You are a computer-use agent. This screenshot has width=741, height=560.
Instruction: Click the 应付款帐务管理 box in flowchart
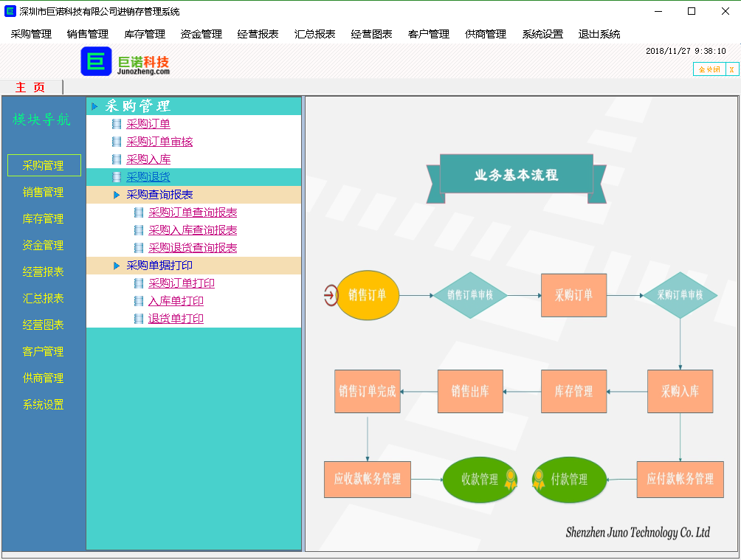[680, 479]
